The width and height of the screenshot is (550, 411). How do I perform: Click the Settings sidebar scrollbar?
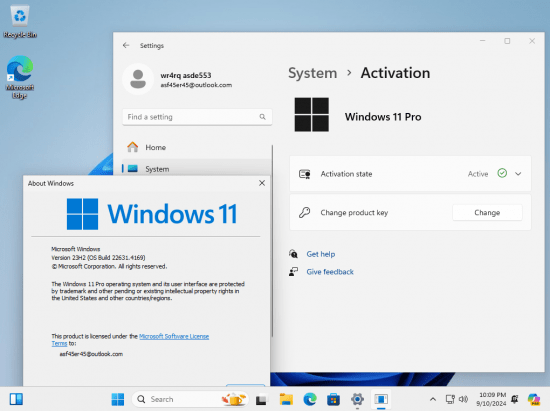point(272,241)
